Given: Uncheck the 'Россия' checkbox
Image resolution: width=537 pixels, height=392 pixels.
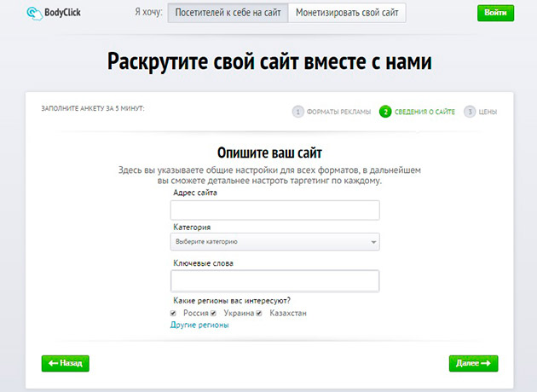Looking at the screenshot, I should (173, 314).
